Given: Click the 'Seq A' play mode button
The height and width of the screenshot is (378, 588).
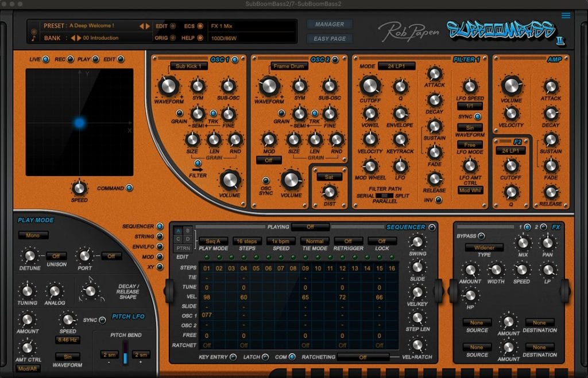Looking at the screenshot, I should (213, 241).
